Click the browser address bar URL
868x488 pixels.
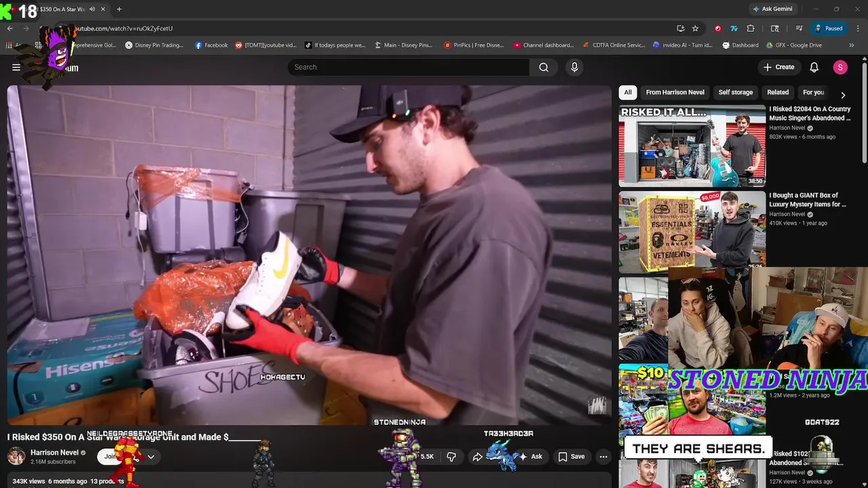pyautogui.click(x=122, y=28)
